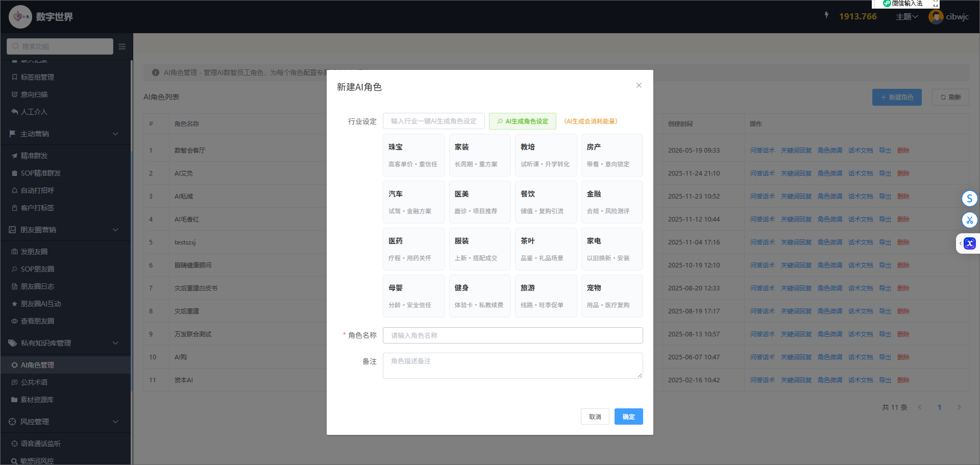The height and width of the screenshot is (465, 980).
Task: Collapse the 风控管理 menu group
Action: (65, 422)
